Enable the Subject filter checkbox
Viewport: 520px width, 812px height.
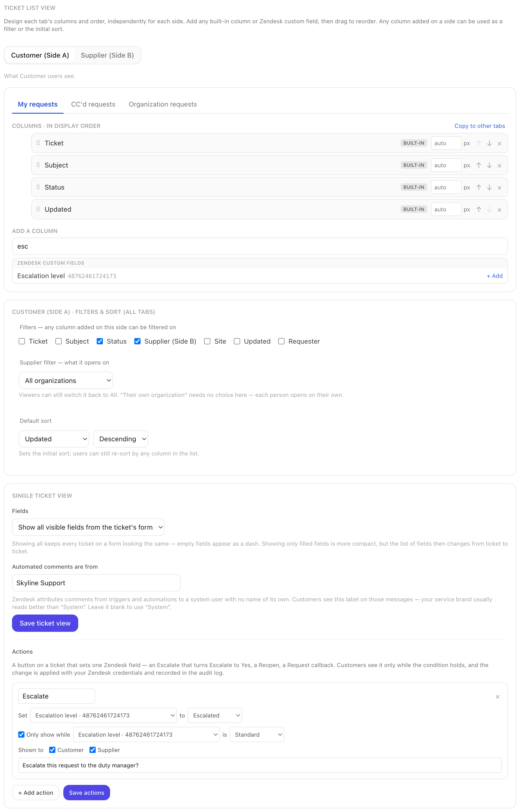[59, 341]
